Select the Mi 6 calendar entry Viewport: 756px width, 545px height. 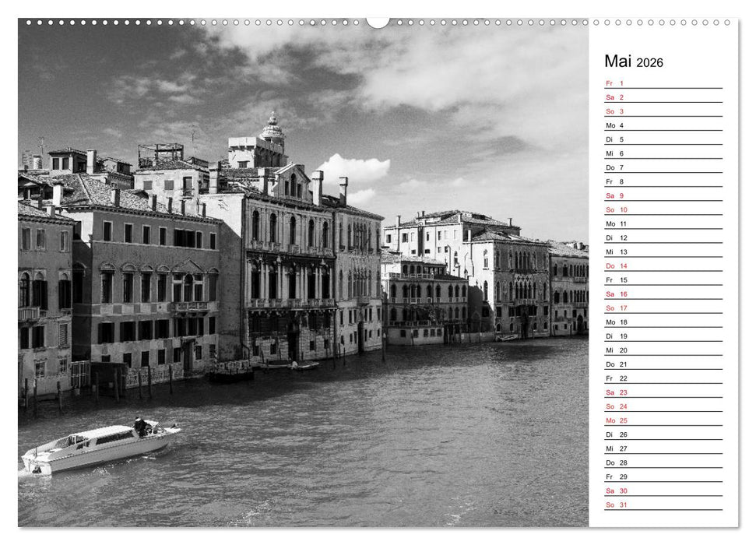point(614,153)
